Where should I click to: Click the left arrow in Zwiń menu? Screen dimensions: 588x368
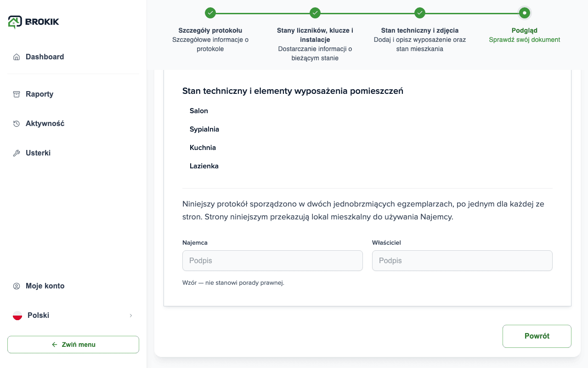(x=55, y=345)
